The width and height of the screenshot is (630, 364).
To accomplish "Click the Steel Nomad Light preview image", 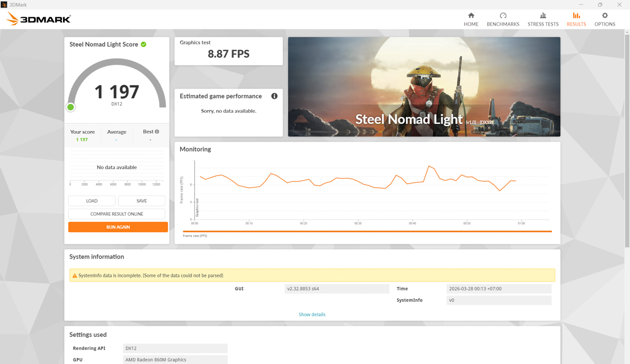I will (424, 86).
